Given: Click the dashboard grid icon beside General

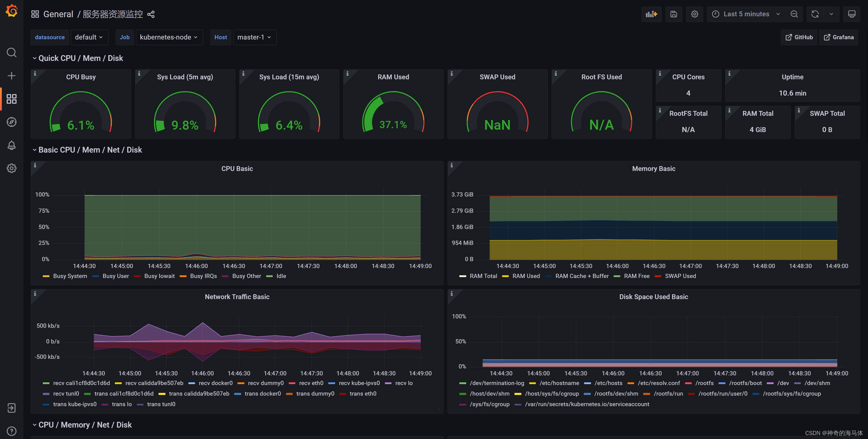Looking at the screenshot, I should pyautogui.click(x=35, y=14).
